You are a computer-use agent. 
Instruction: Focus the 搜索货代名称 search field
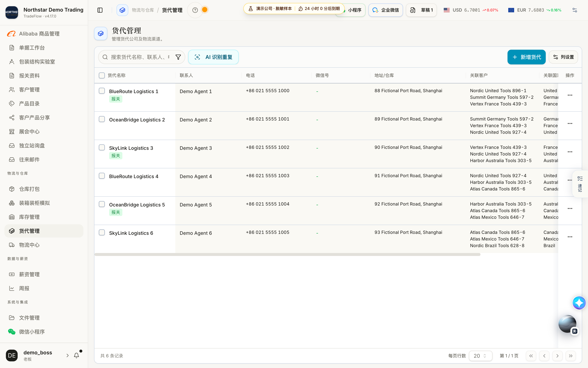coord(140,57)
